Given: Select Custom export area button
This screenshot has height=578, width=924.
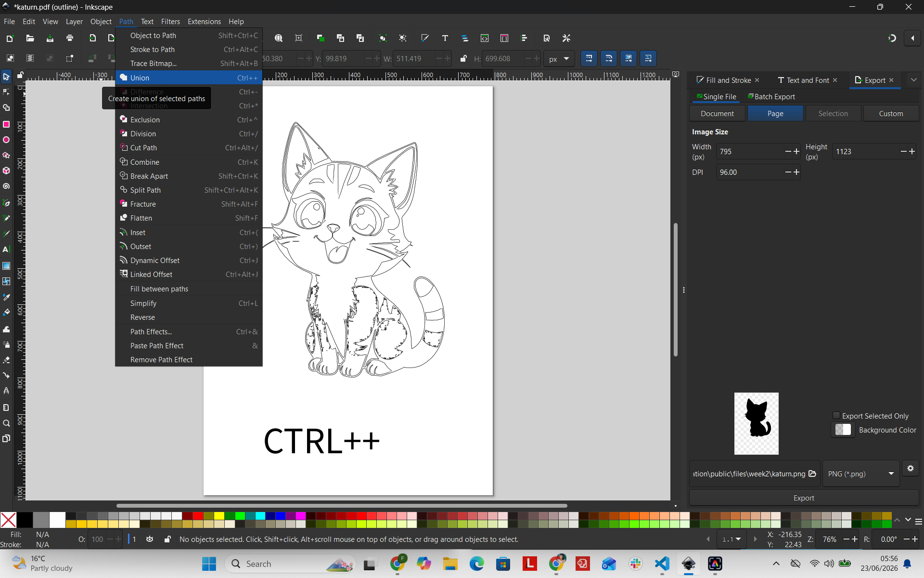Looking at the screenshot, I should [x=891, y=113].
